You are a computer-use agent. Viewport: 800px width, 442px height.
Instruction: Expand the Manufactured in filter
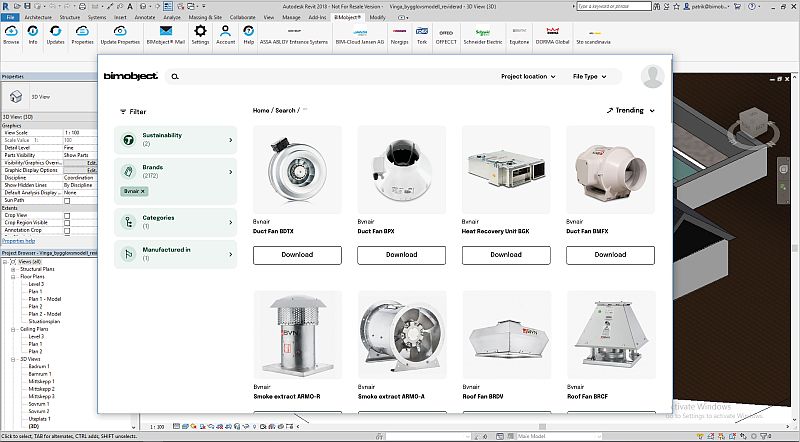pos(176,254)
